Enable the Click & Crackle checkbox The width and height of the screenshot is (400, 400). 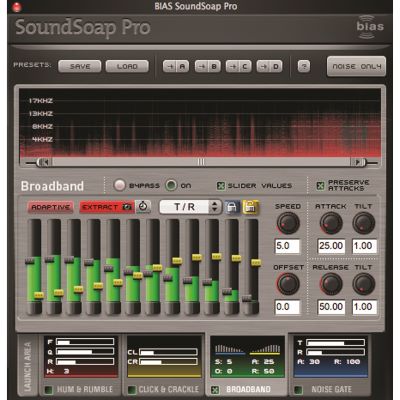click(132, 389)
